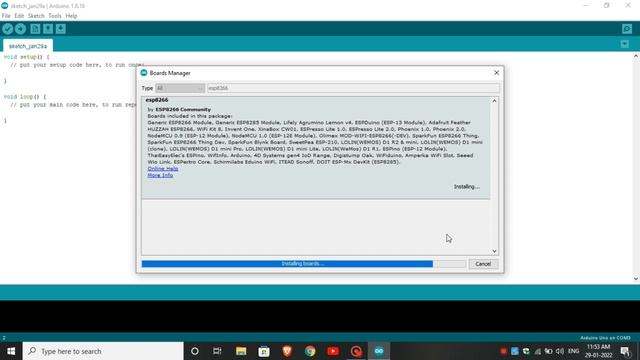Click the board list scroll up arrow

coord(494,101)
